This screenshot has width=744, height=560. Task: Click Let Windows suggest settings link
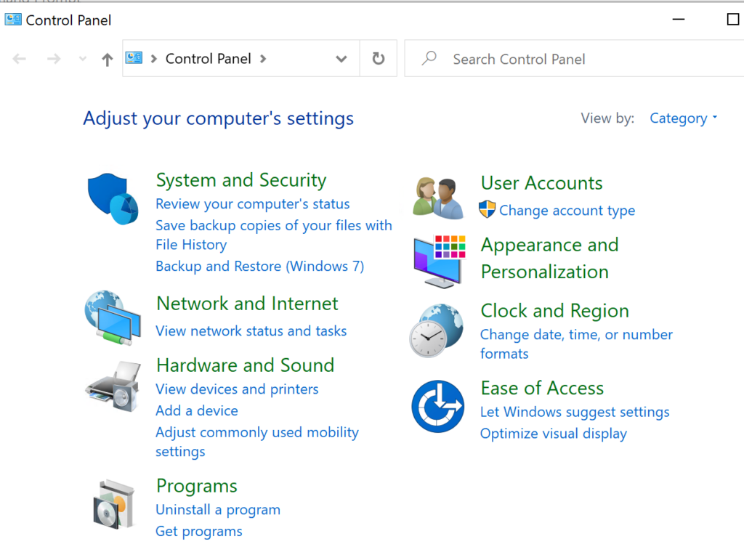click(575, 412)
